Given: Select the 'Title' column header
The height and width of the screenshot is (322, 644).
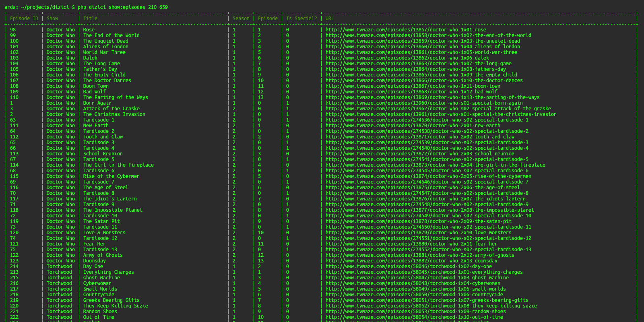Looking at the screenshot, I should (x=90, y=19).
